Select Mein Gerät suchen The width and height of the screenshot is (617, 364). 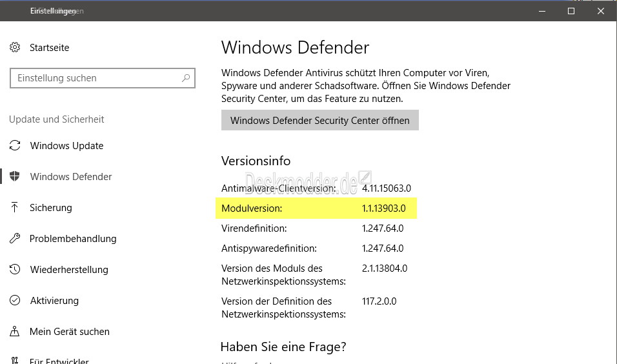tap(69, 332)
